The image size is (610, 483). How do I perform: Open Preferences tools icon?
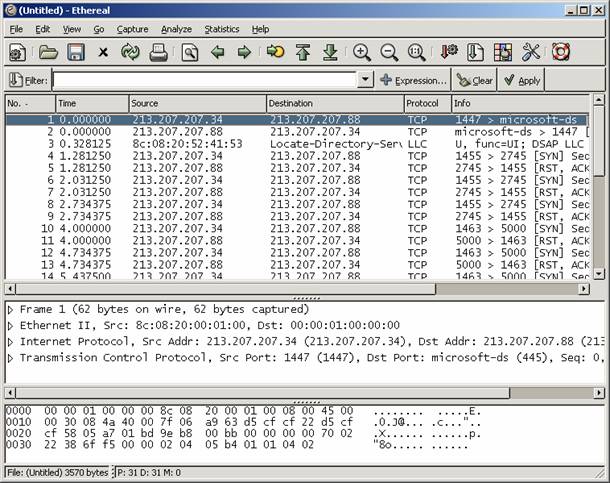click(x=531, y=52)
